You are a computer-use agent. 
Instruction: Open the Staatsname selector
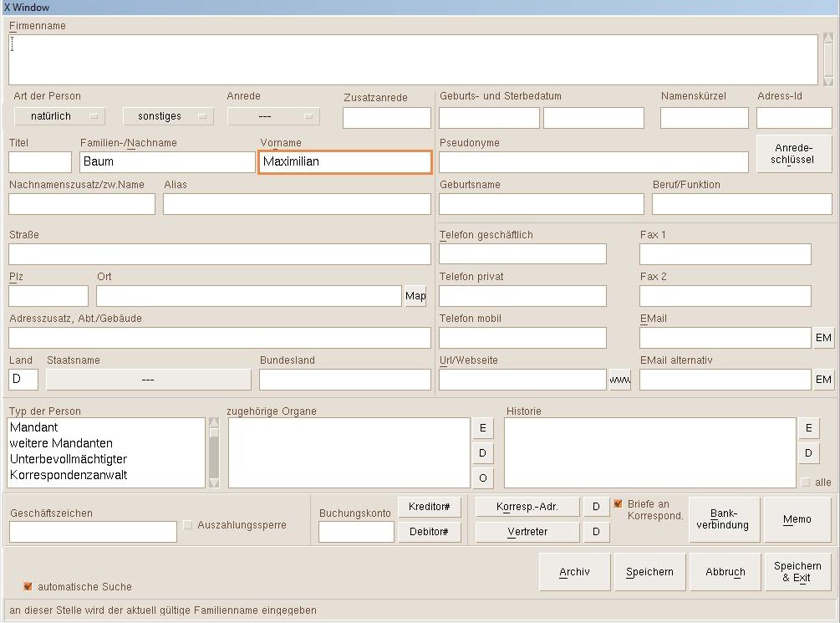click(149, 380)
